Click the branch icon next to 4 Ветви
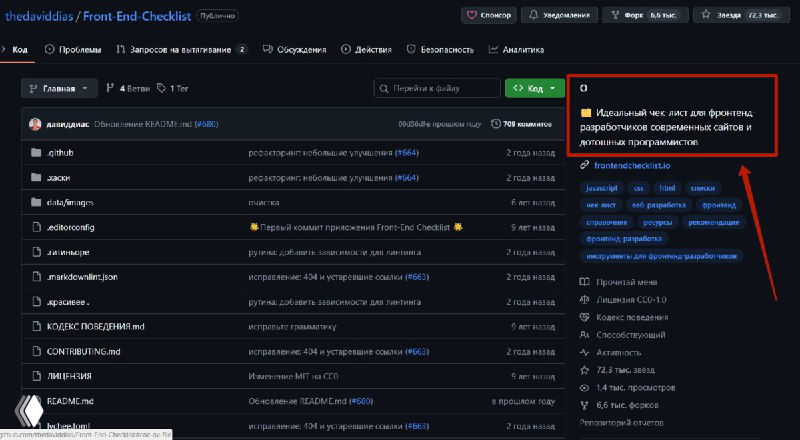This screenshot has width=800, height=440. coord(110,88)
